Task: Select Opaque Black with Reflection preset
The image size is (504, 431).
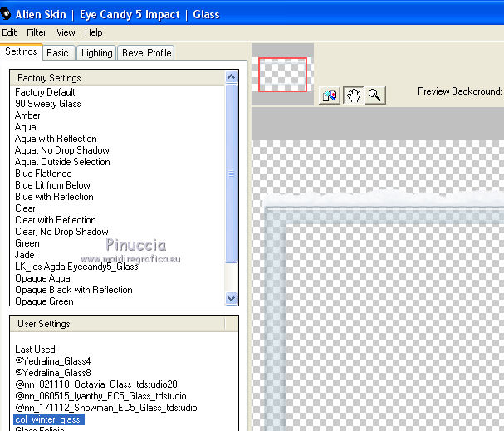Action: coord(74,290)
